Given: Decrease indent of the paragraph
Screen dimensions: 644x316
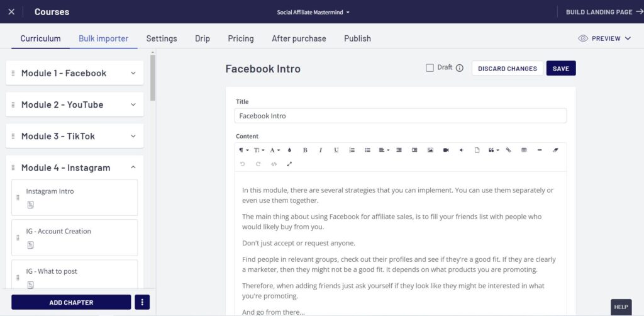Looking at the screenshot, I should (399, 150).
